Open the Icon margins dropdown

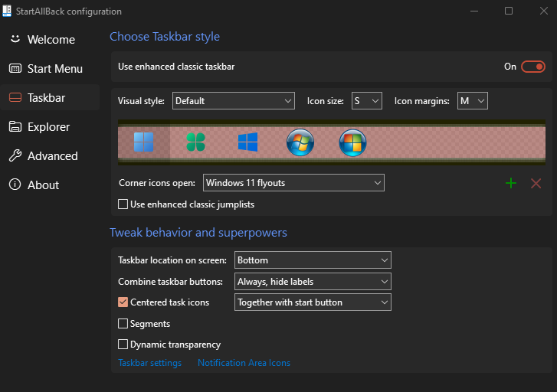pos(473,101)
